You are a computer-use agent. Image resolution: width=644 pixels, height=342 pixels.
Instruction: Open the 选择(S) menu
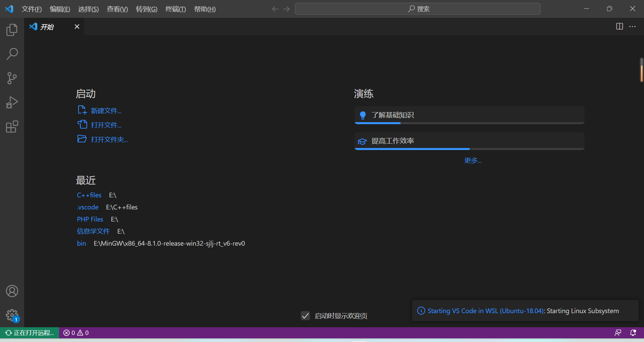pos(89,9)
